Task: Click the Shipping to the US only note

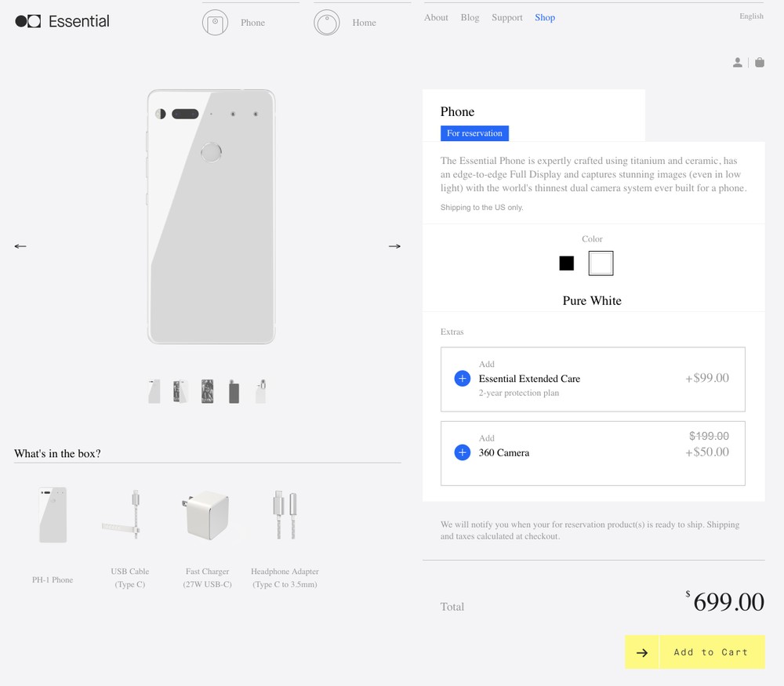Action: coord(482,208)
